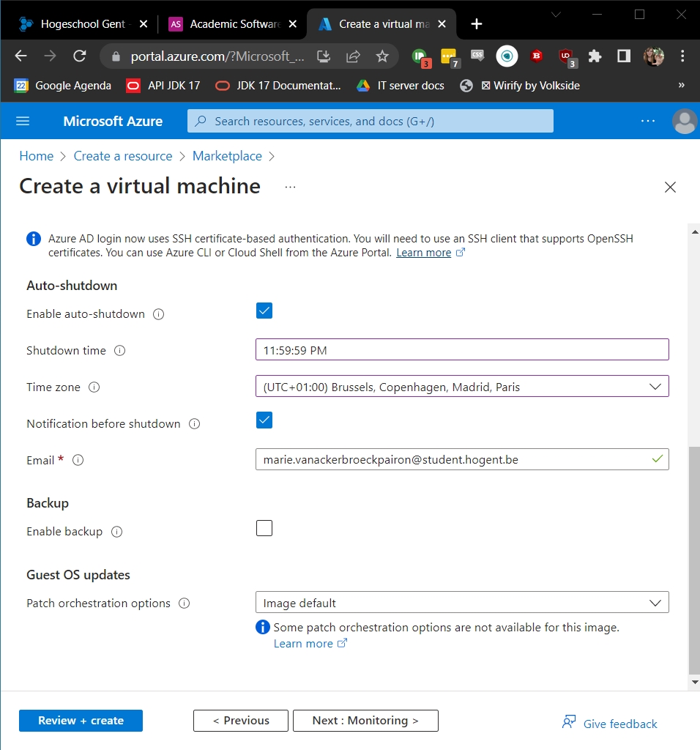Open the info tooltip next to Shutdown time

[119, 351]
